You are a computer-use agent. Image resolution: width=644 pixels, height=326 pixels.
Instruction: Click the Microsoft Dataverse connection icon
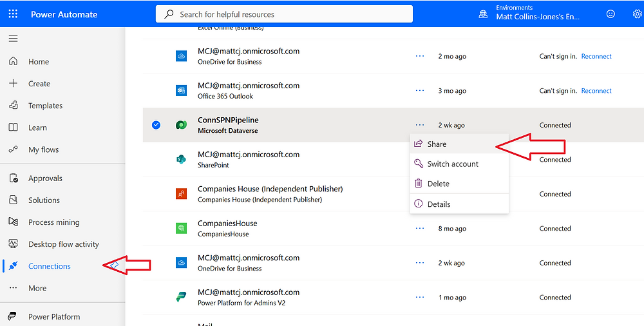181,125
